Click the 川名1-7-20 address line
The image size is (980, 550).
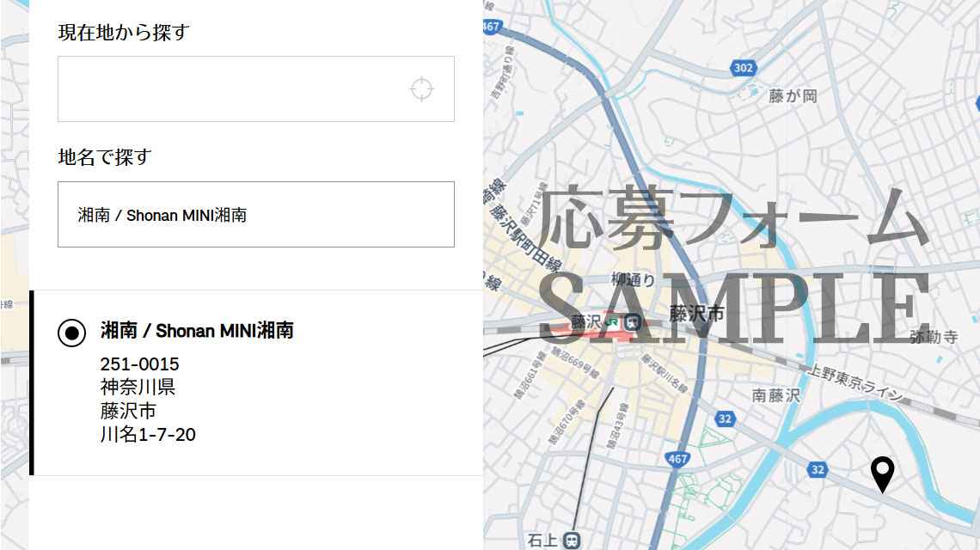point(148,434)
